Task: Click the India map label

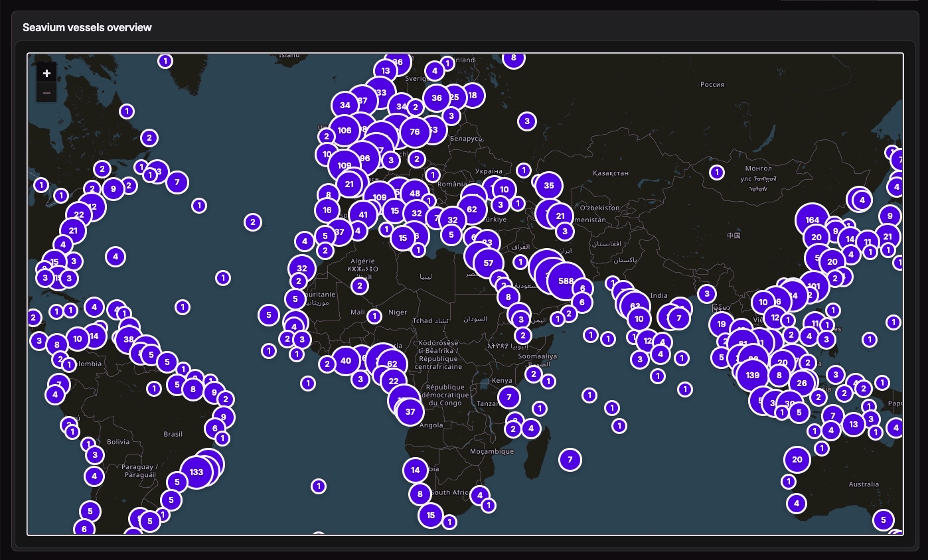Action: pos(659,295)
